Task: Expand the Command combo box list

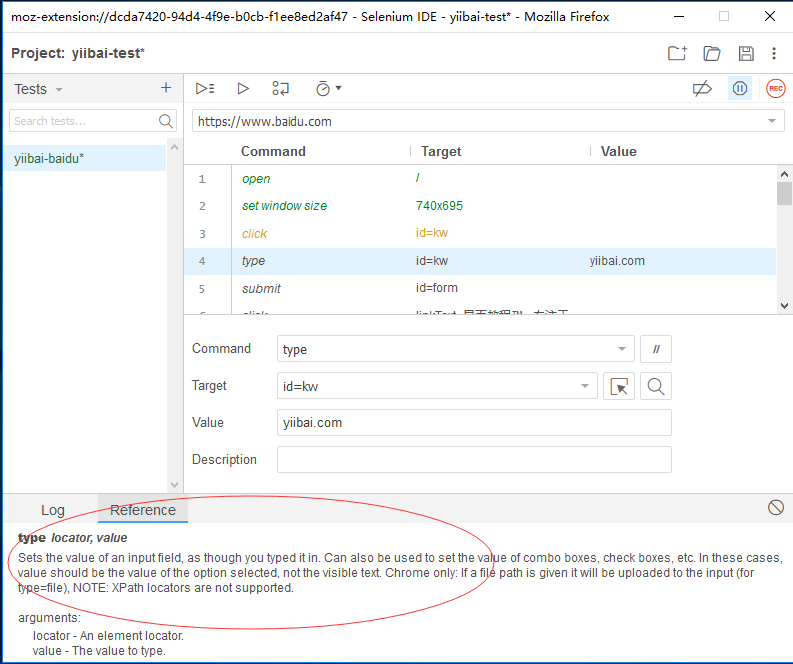Action: pyautogui.click(x=621, y=349)
